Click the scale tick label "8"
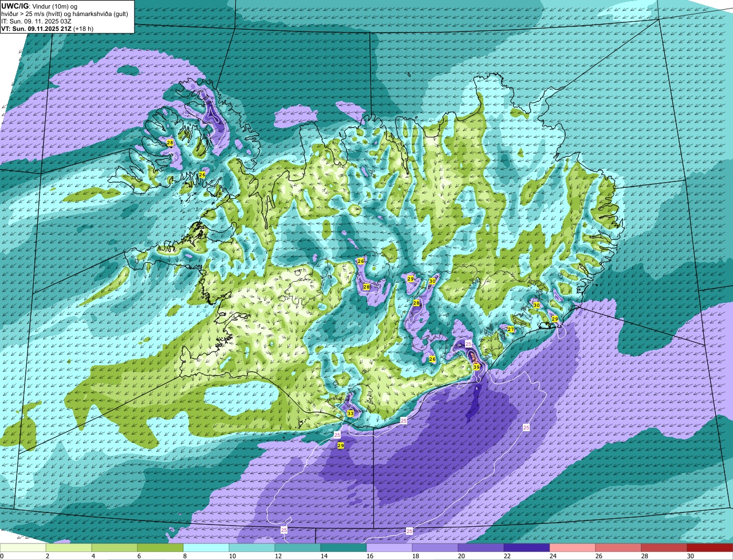733x560 pixels. pyautogui.click(x=185, y=556)
